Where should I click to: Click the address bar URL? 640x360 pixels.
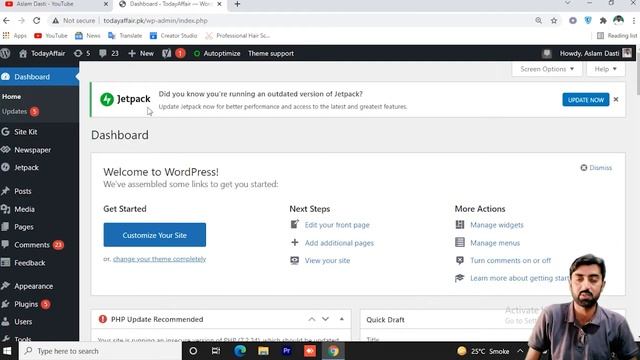pos(156,20)
